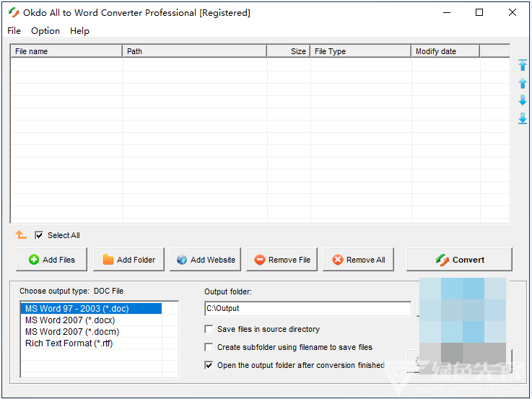Click the Output folder path field
532x399 pixels.
pos(308,309)
